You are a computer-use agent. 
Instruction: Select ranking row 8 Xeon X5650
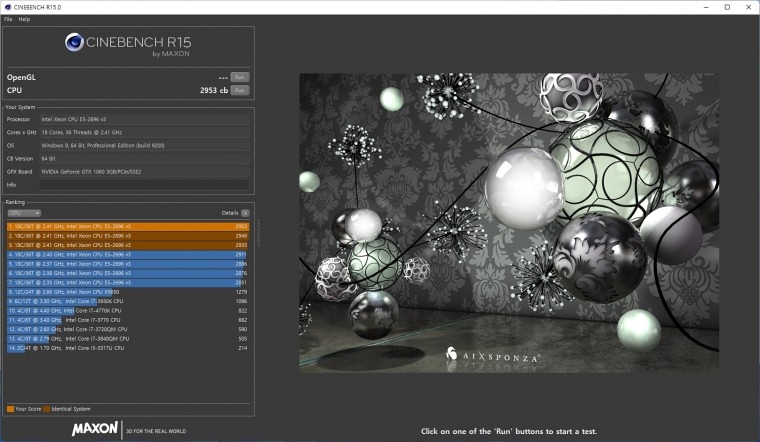point(128,292)
